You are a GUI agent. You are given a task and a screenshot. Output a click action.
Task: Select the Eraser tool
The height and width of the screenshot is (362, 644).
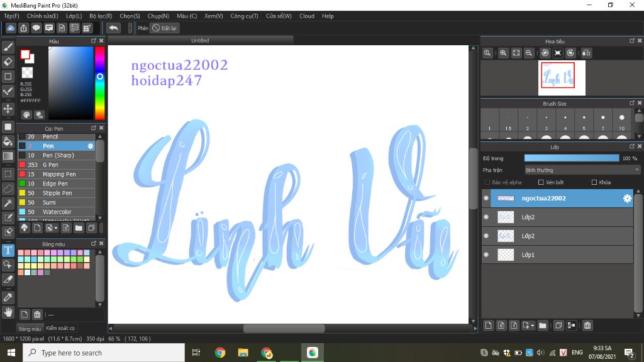pos(8,62)
